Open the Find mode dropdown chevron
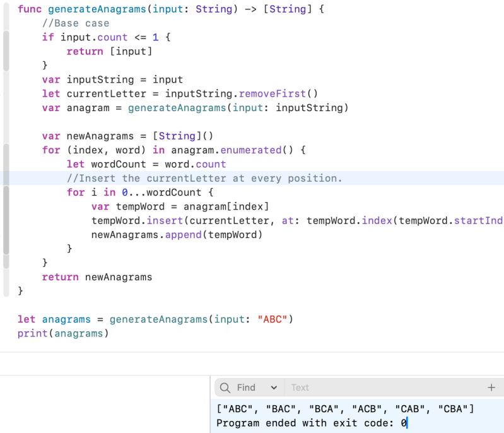This screenshot has height=433, width=504. click(x=273, y=388)
